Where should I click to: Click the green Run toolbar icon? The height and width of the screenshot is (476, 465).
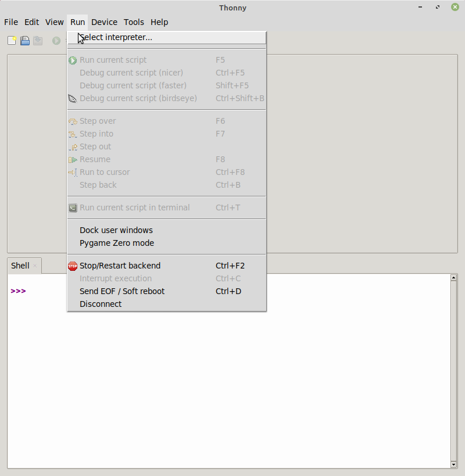pyautogui.click(x=56, y=40)
